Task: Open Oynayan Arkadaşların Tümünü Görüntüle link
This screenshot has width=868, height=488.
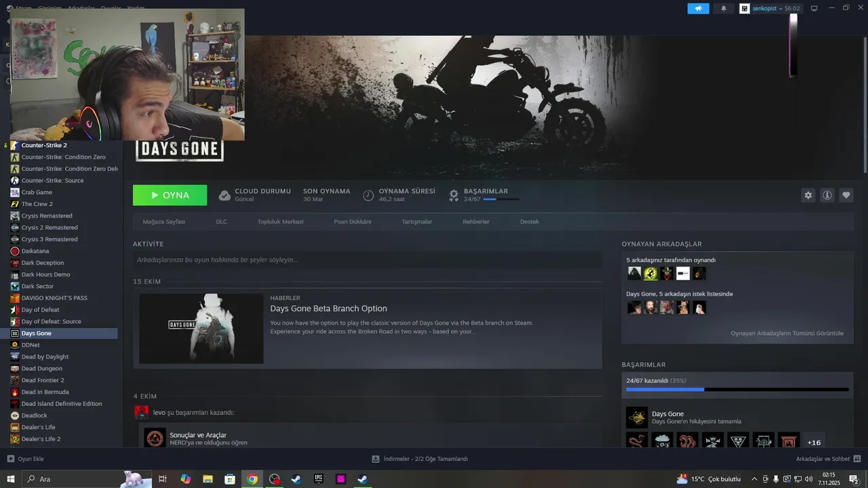Action: tap(787, 333)
